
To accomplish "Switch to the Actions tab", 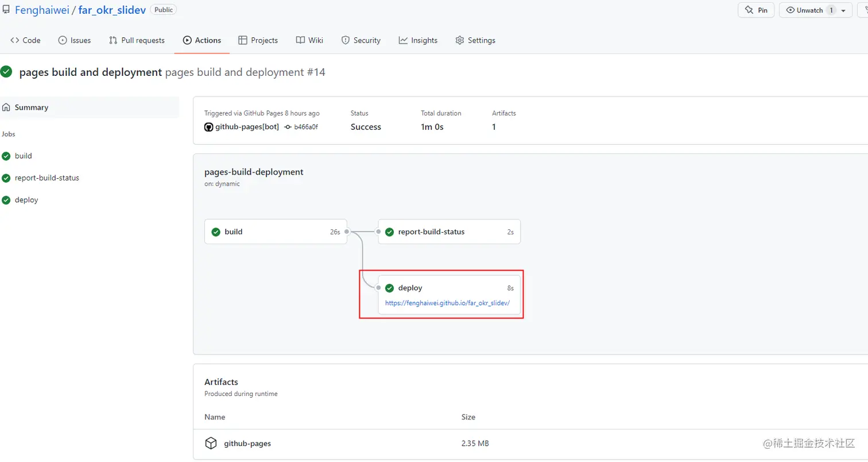I will pos(202,40).
